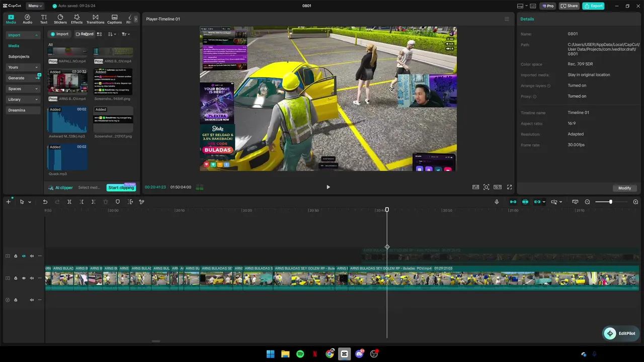
Task: Split the clip at playhead
Action: (x=69, y=202)
